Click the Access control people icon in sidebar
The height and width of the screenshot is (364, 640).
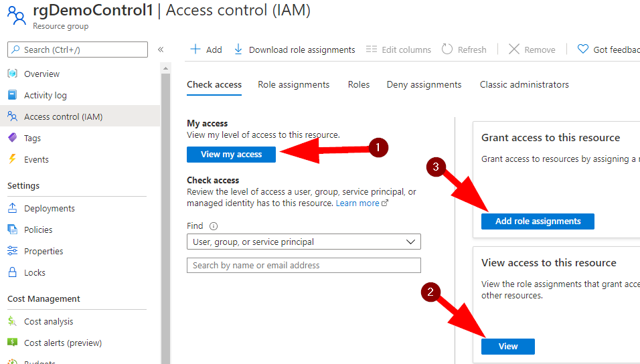tap(13, 116)
